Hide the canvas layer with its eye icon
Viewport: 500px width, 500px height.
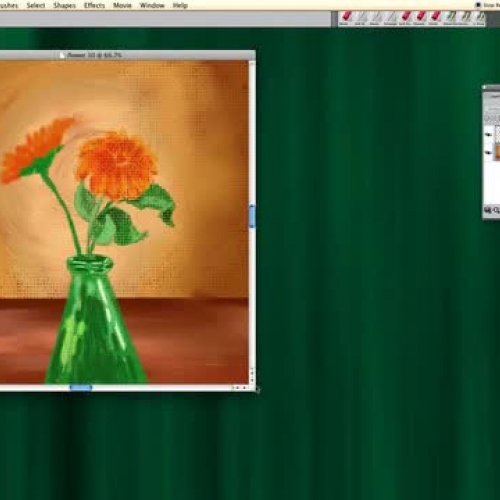489,153
